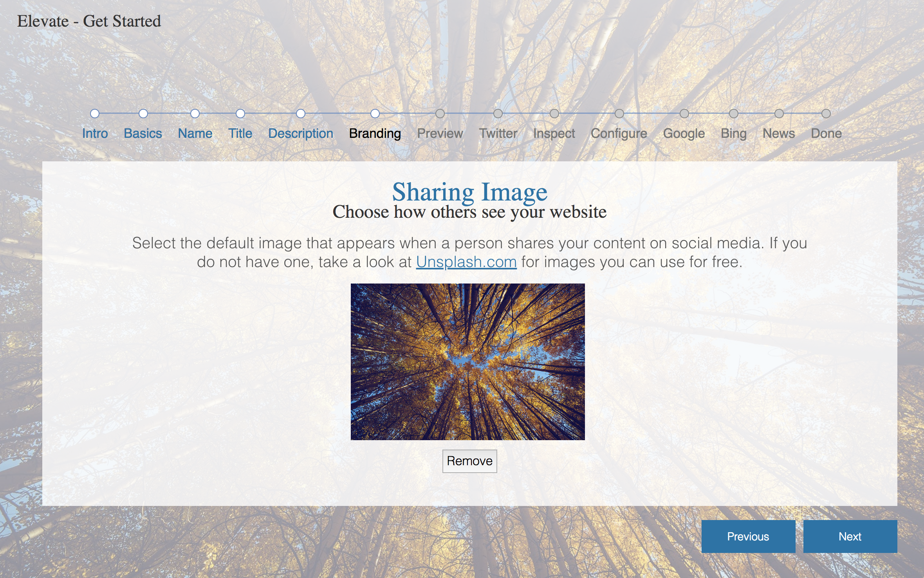The image size is (924, 578).
Task: Open the Unsplash.com link
Action: 466,262
